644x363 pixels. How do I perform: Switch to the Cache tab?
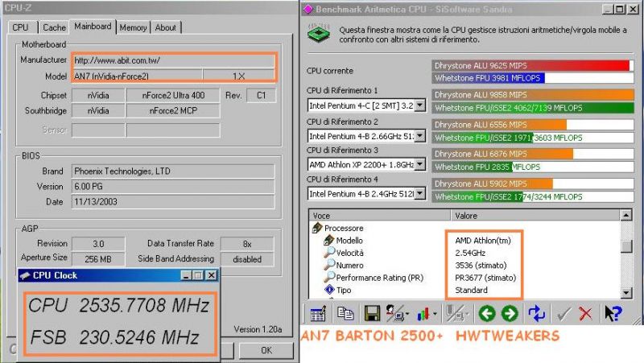pyautogui.click(x=54, y=27)
